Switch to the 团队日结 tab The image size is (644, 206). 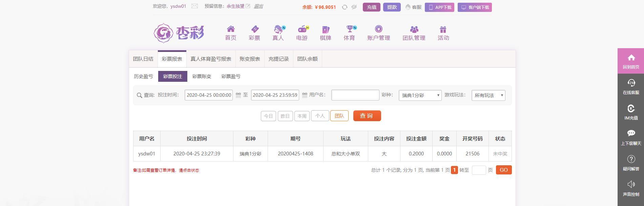[x=143, y=59]
